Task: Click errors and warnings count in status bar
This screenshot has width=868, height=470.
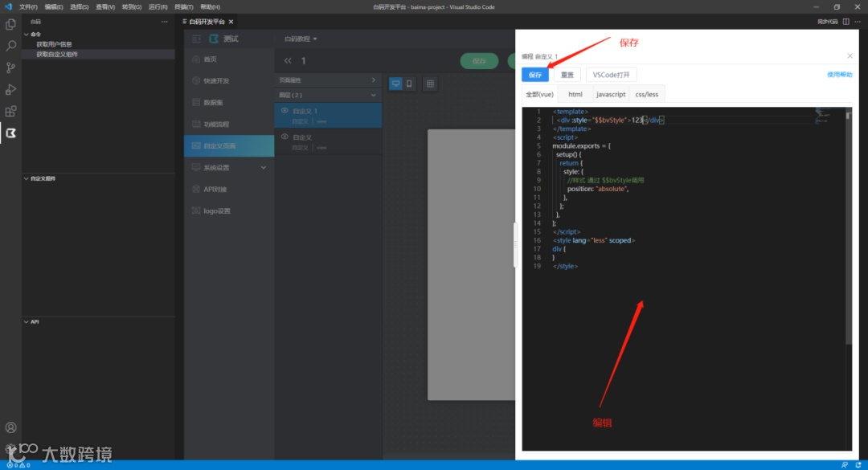Action: pos(18,465)
